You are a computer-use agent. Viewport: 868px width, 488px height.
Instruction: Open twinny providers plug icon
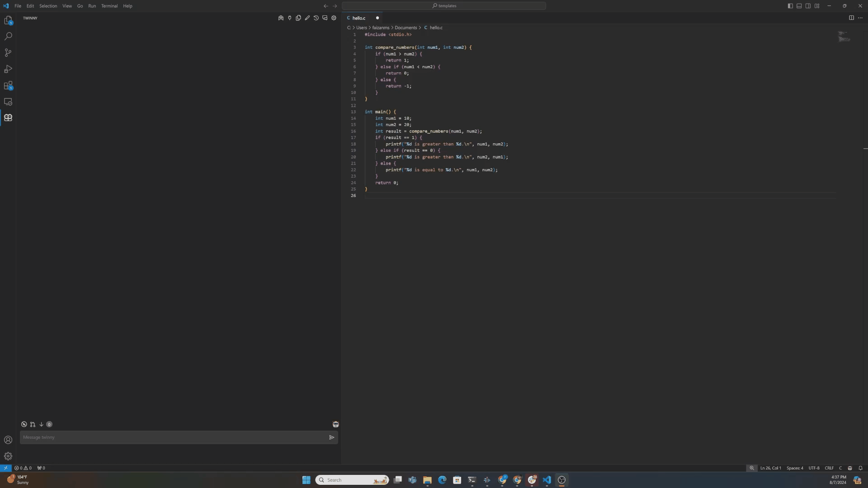(290, 18)
